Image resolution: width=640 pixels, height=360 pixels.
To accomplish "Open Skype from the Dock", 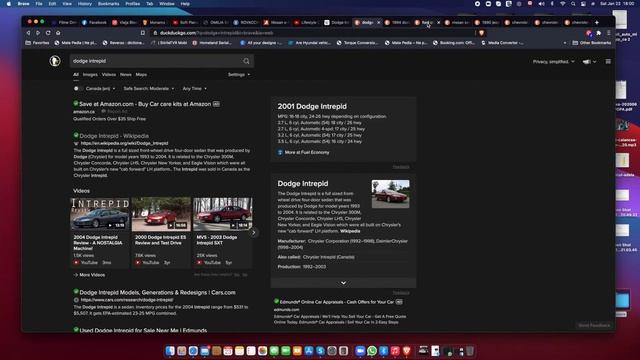I will click(320, 351).
